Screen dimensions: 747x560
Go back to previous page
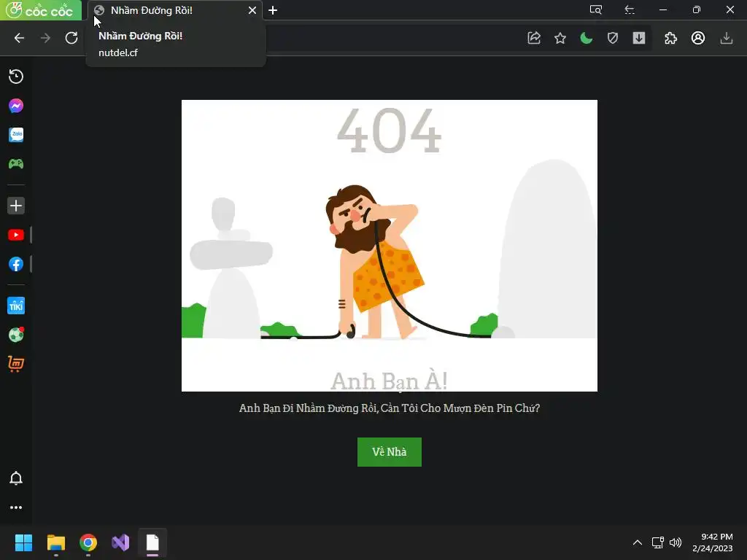click(19, 38)
